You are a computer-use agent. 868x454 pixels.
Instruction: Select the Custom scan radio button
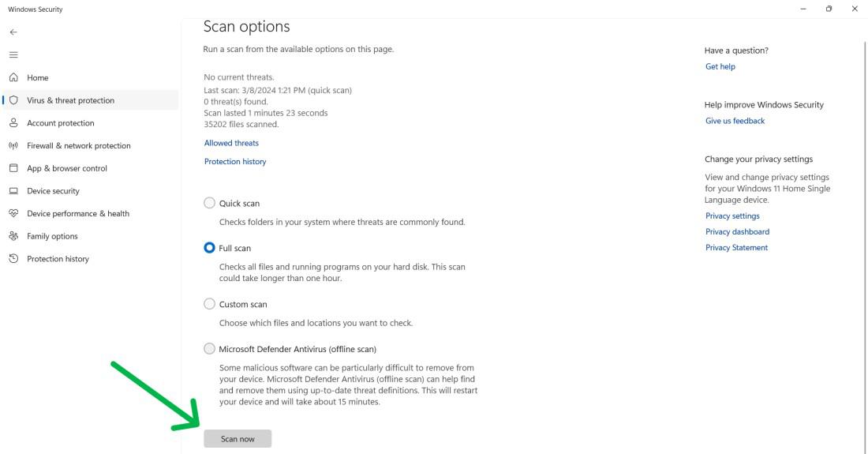tap(209, 304)
